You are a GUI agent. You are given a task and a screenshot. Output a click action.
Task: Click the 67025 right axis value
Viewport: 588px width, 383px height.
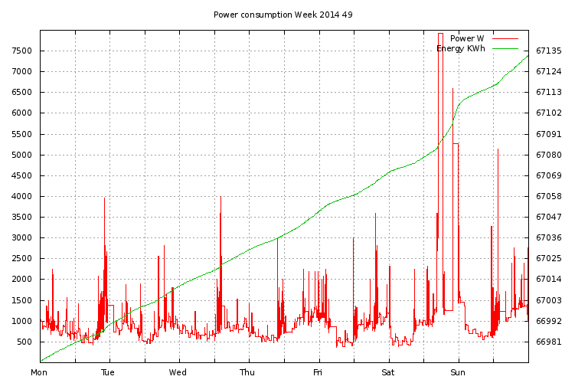click(549, 258)
